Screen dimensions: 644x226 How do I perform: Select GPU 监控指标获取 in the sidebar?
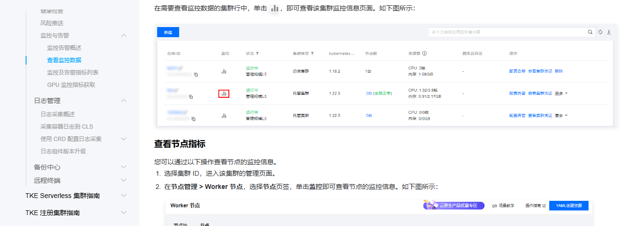pyautogui.click(x=71, y=85)
